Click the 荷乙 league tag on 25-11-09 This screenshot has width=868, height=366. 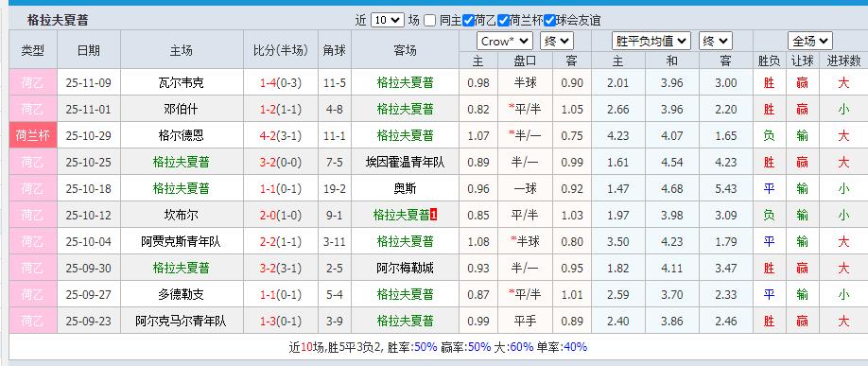(33, 83)
